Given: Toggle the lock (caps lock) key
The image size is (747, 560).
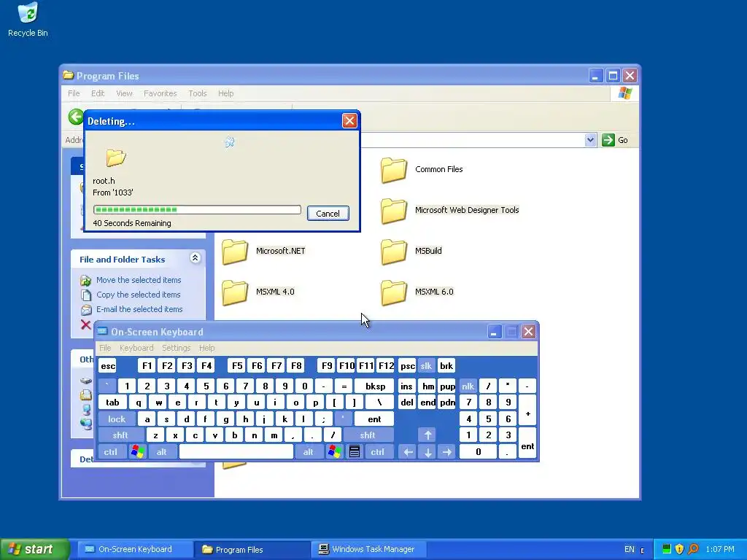Looking at the screenshot, I should [117, 419].
